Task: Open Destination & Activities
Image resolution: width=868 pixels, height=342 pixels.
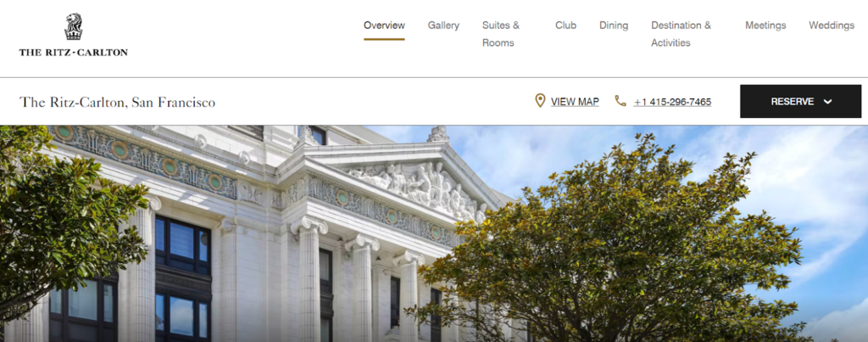Action: click(681, 34)
